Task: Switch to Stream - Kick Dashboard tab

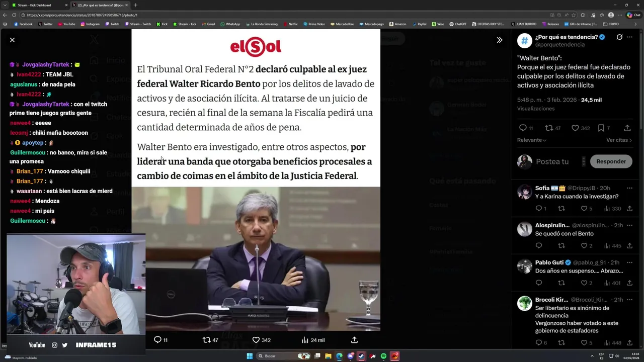Action: (x=38, y=5)
